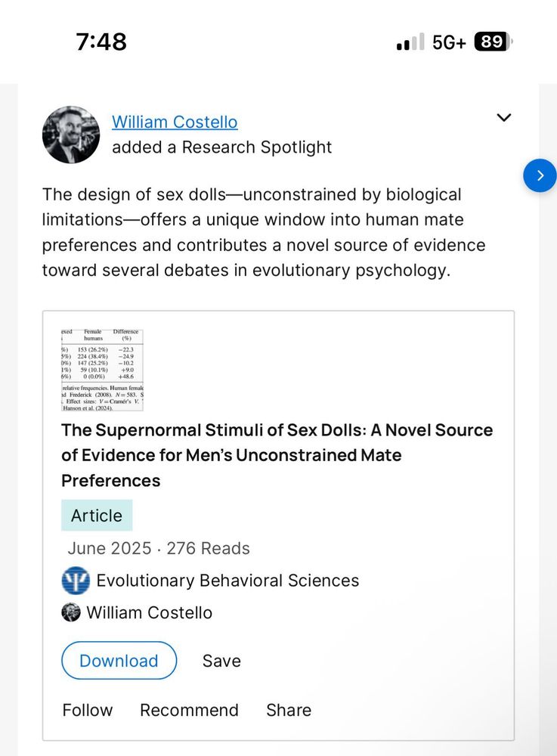
Task: Download the article
Action: coord(119,661)
